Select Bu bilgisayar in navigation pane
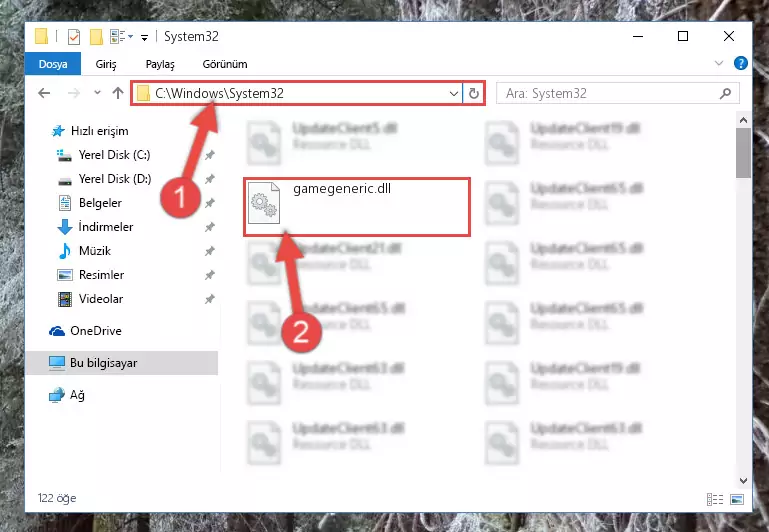Image resolution: width=769 pixels, height=532 pixels. pos(122,363)
